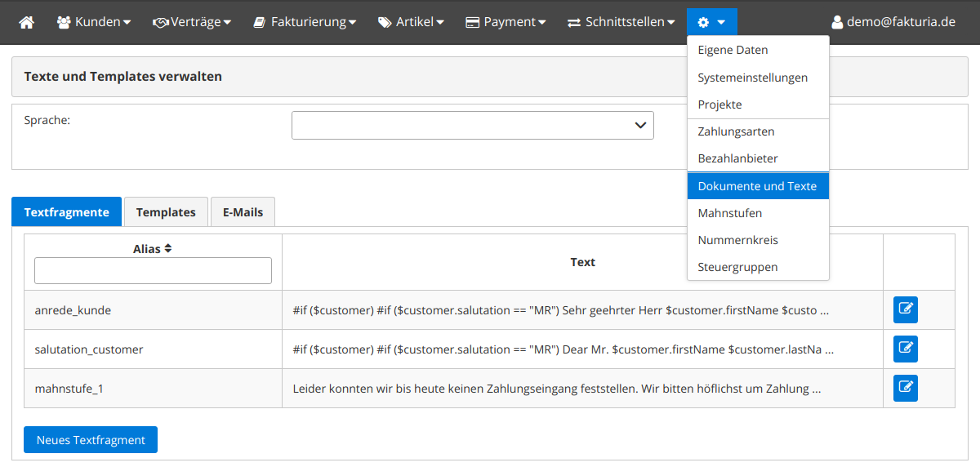Expand the Payment navigation menu
980x467 pixels.
[506, 22]
